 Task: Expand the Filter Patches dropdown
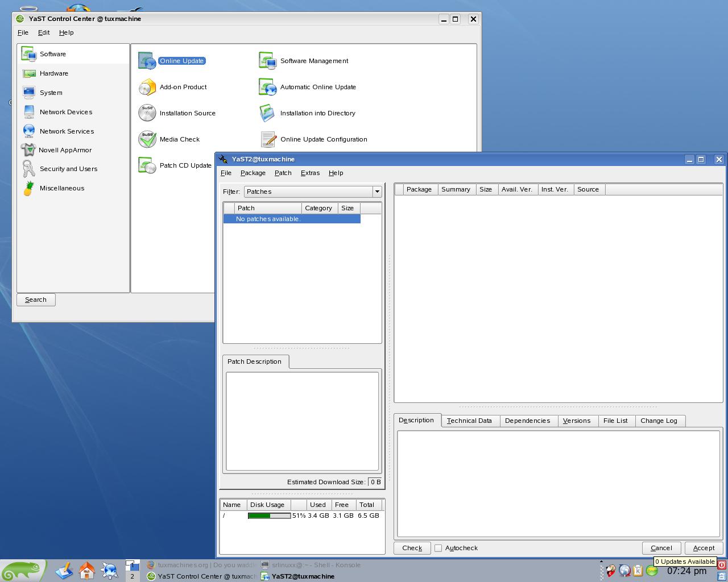coord(377,192)
